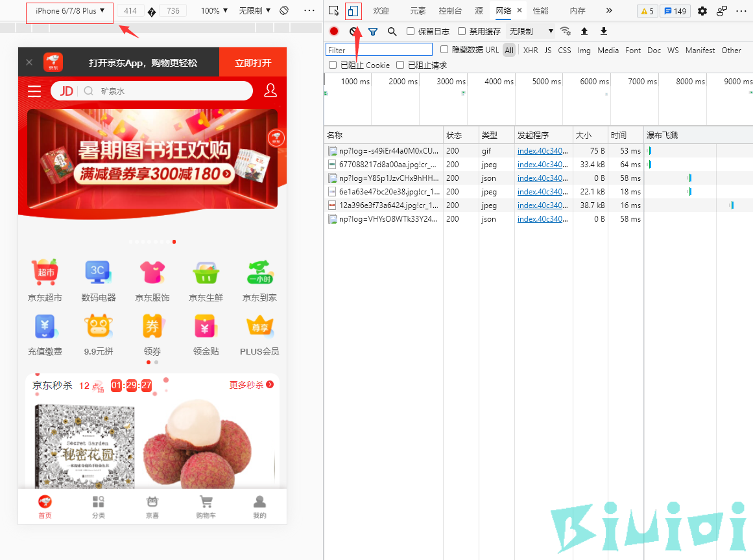Click the red record network log button
This screenshot has height=560, width=753.
point(334,31)
